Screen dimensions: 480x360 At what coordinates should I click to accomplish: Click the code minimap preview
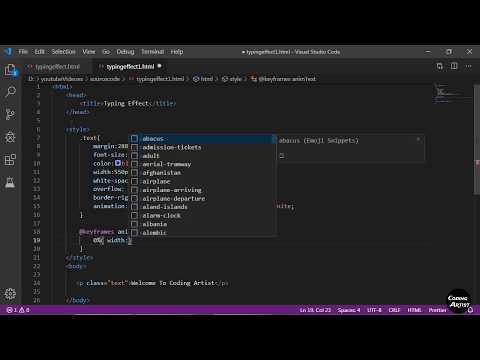click(453, 93)
